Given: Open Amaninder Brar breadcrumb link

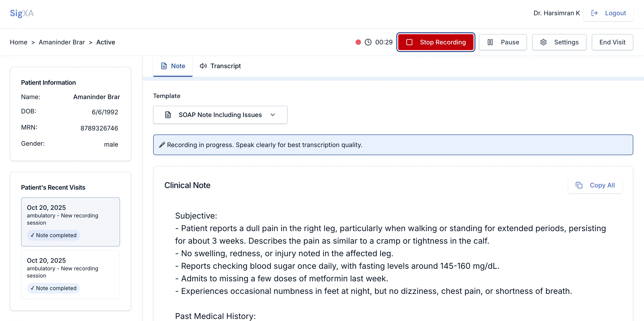Looking at the screenshot, I should pos(62,42).
